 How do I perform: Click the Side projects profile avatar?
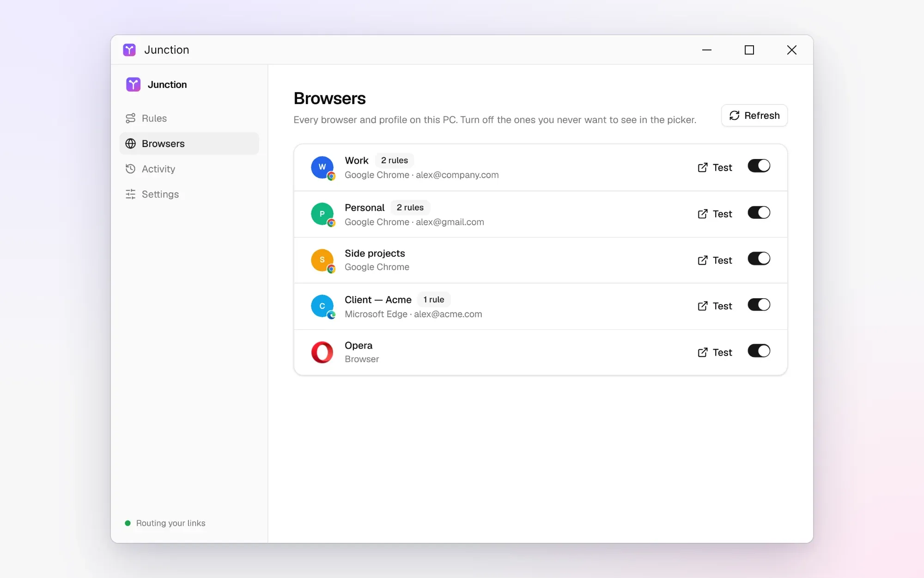point(322,260)
